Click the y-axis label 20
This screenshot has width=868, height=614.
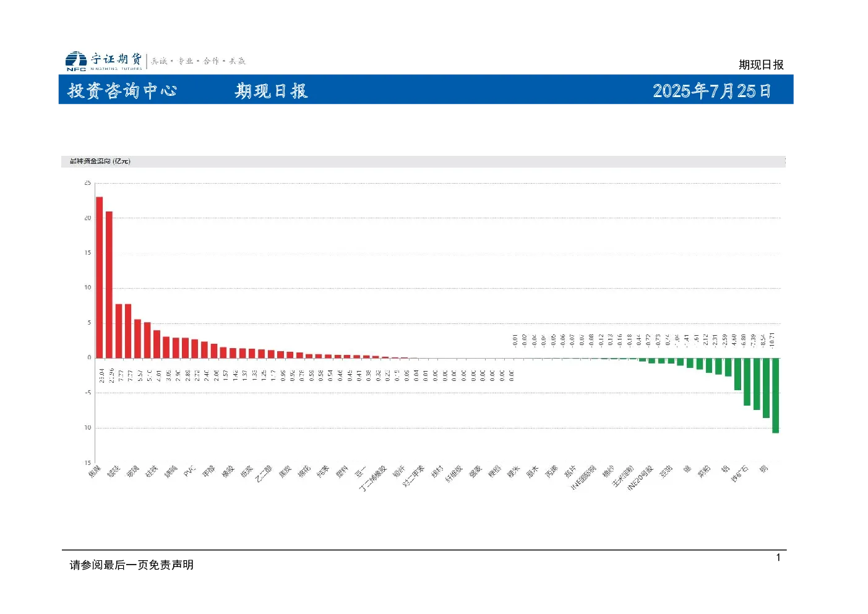coord(87,218)
